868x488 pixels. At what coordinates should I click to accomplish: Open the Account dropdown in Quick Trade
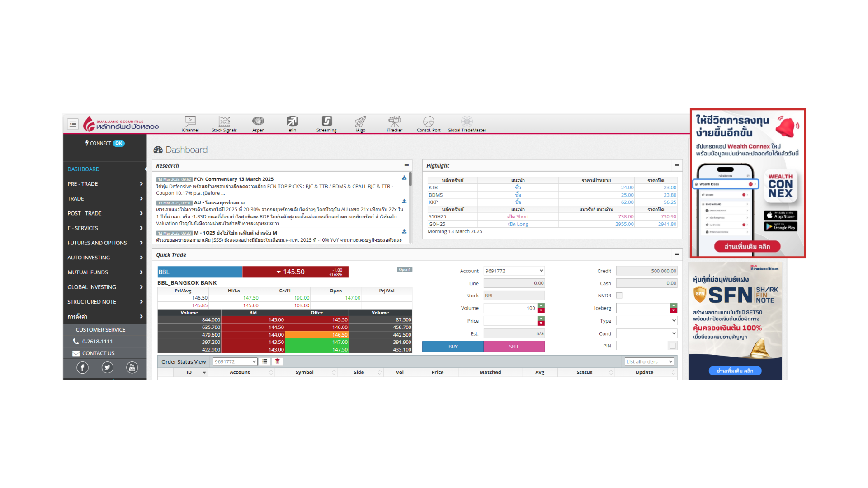514,271
